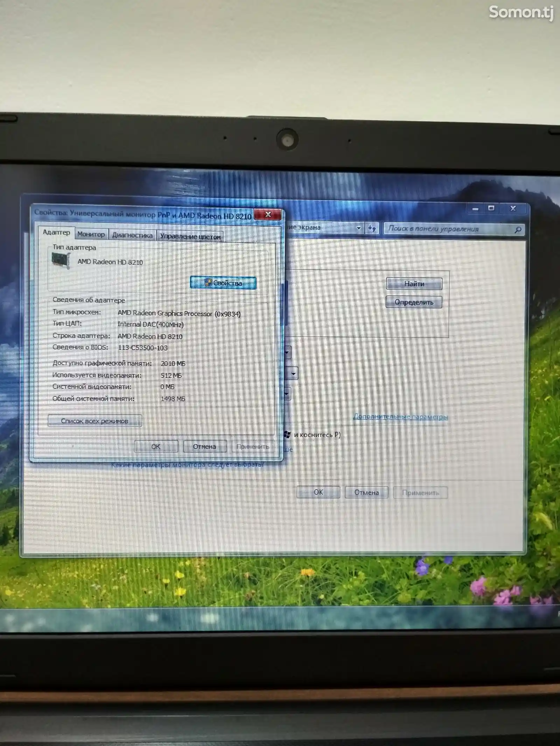Open Список всех режимов list
Screen dimensions: 560x746
click(95, 421)
